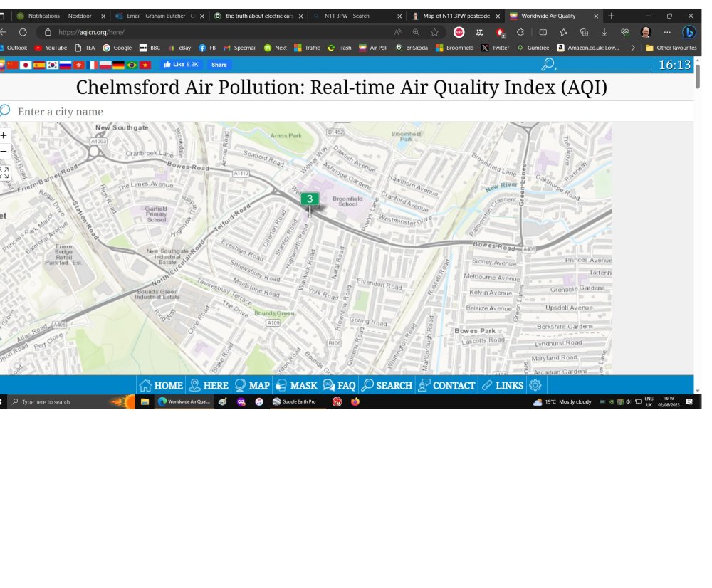712x588 pixels.
Task: Open FAQ in bottom navigation
Action: click(339, 385)
